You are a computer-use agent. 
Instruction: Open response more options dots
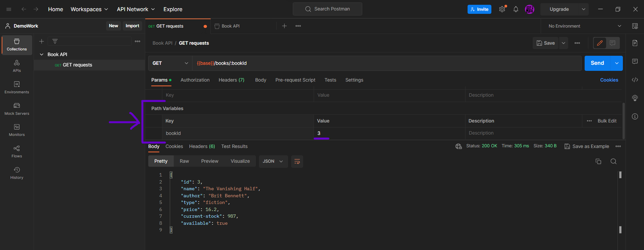pos(618,146)
